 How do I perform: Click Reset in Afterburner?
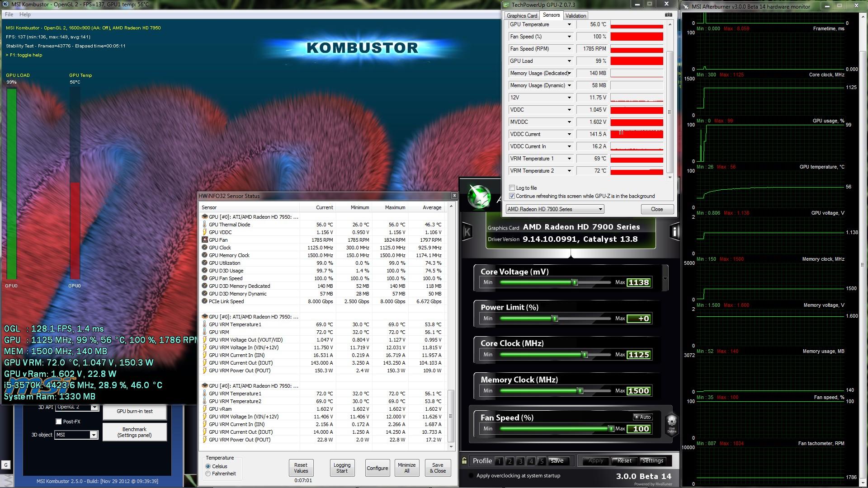point(624,461)
